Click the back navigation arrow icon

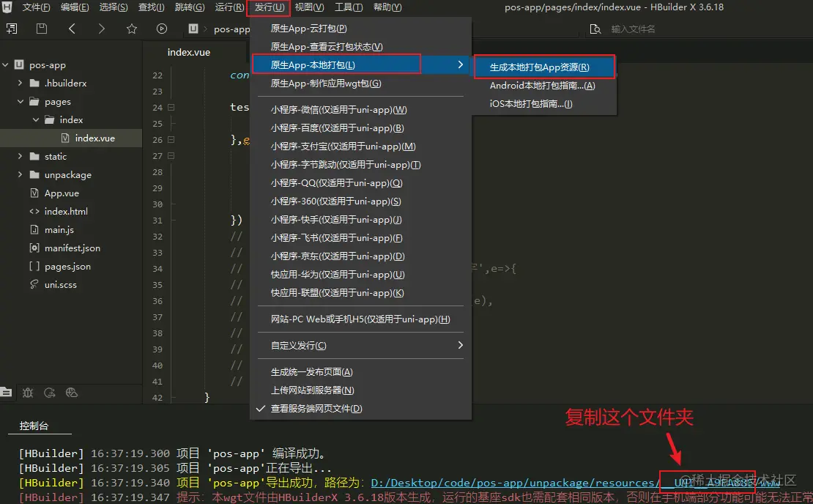point(72,29)
